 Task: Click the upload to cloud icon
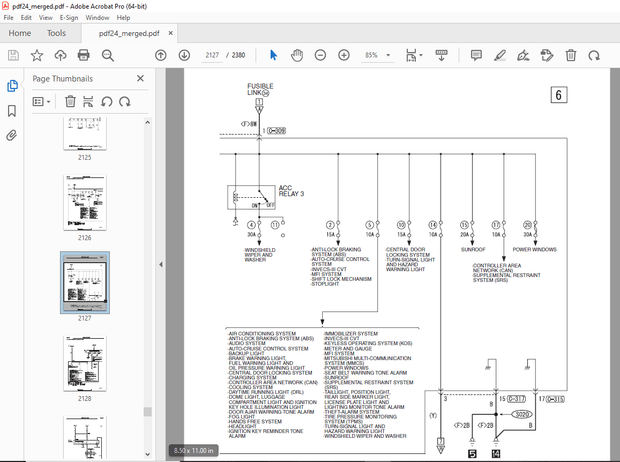click(60, 55)
